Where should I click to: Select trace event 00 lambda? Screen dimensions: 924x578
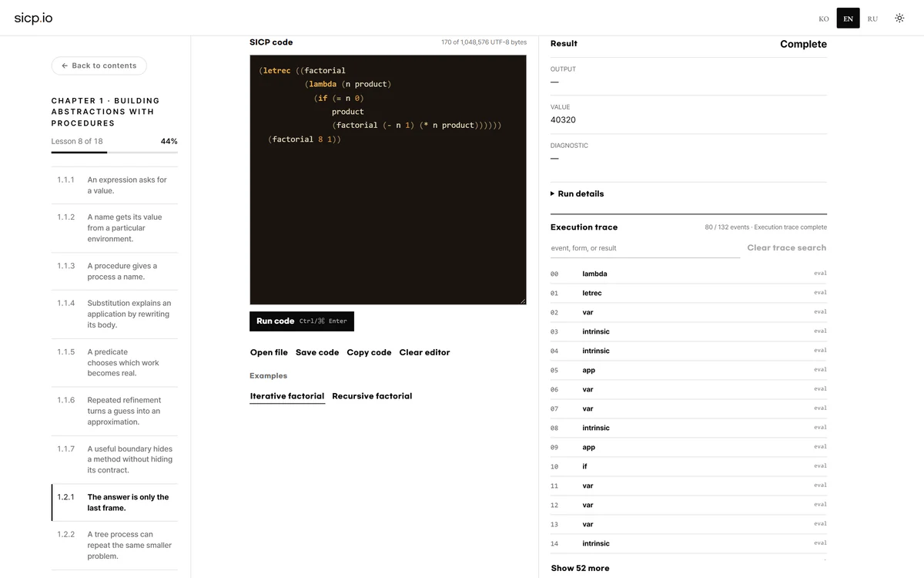tap(688, 274)
